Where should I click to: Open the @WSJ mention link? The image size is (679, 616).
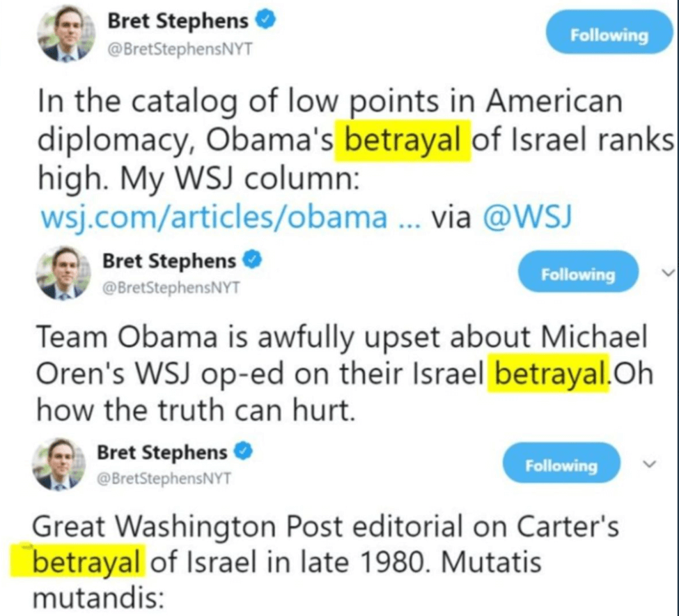pos(527,216)
